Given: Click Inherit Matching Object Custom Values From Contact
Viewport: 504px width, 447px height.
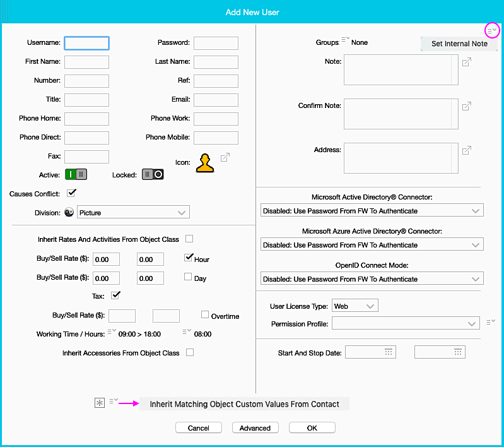Looking at the screenshot, I should 244,404.
